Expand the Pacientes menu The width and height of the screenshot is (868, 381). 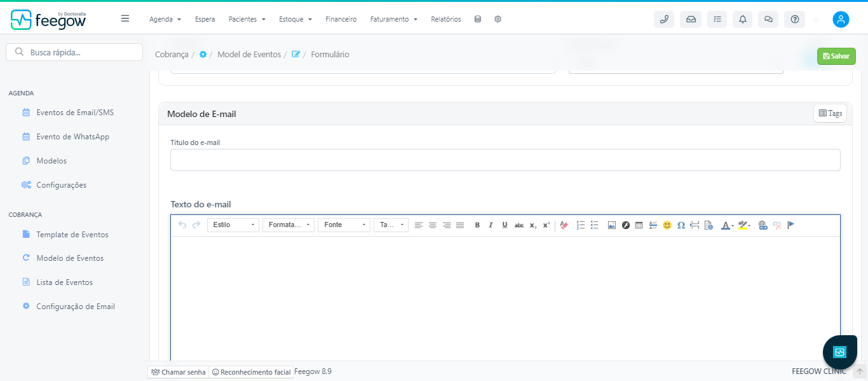point(247,19)
